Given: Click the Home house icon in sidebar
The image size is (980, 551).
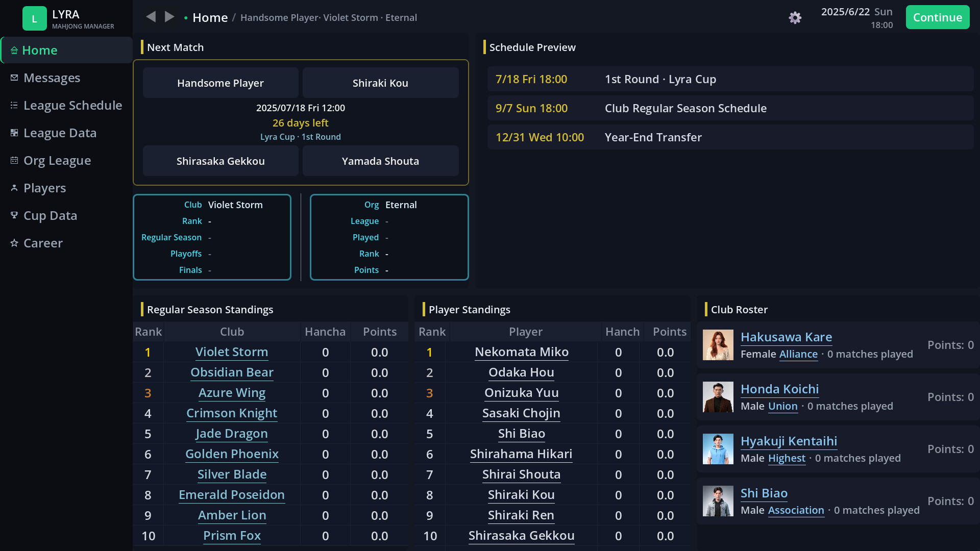Looking at the screenshot, I should (14, 51).
